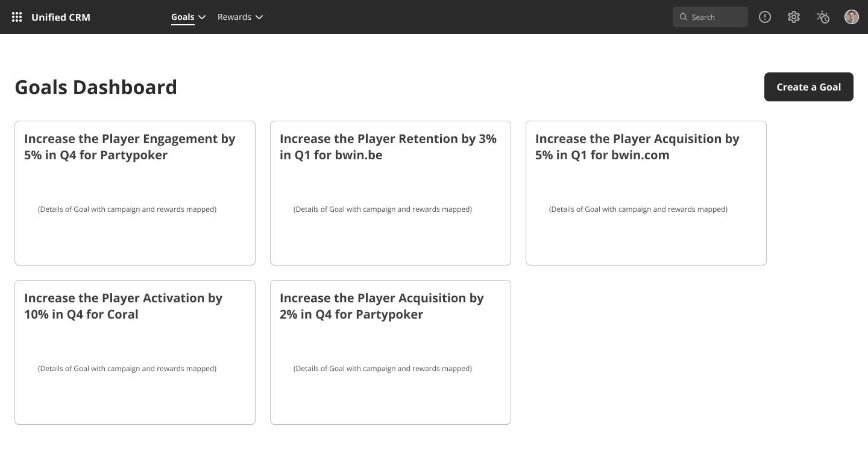Open the Player Activation Coral goal card
Image resolution: width=868 pixels, height=461 pixels.
coord(135,352)
